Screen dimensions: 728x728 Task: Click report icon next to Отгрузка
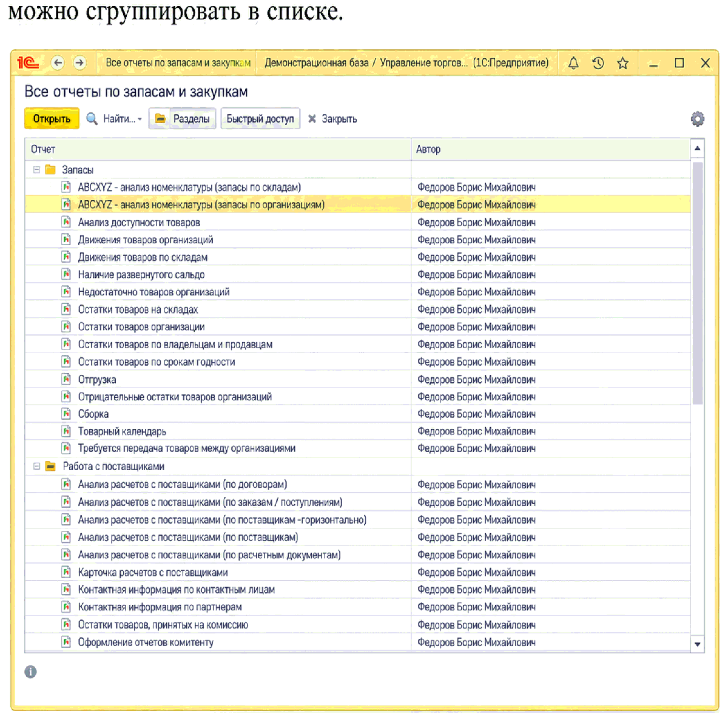click(x=66, y=379)
